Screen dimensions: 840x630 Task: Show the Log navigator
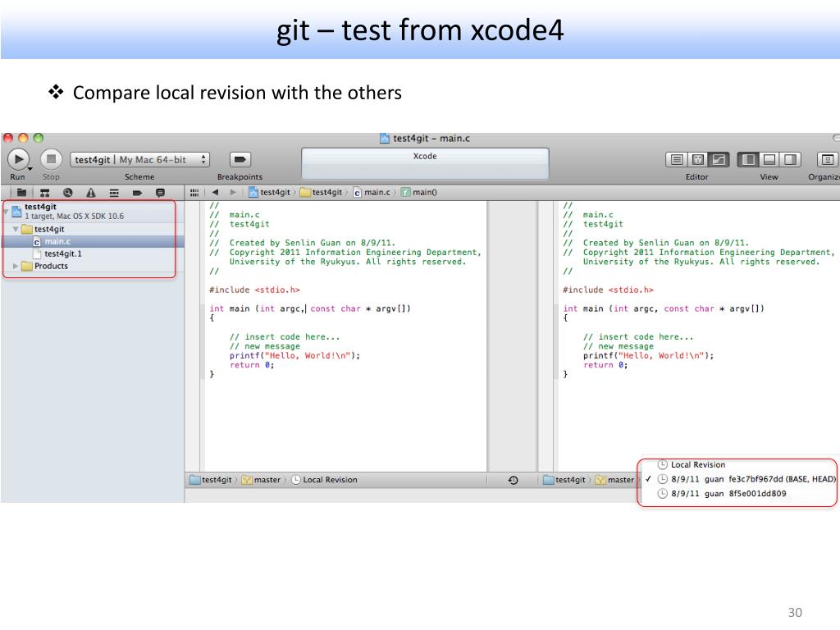click(160, 192)
